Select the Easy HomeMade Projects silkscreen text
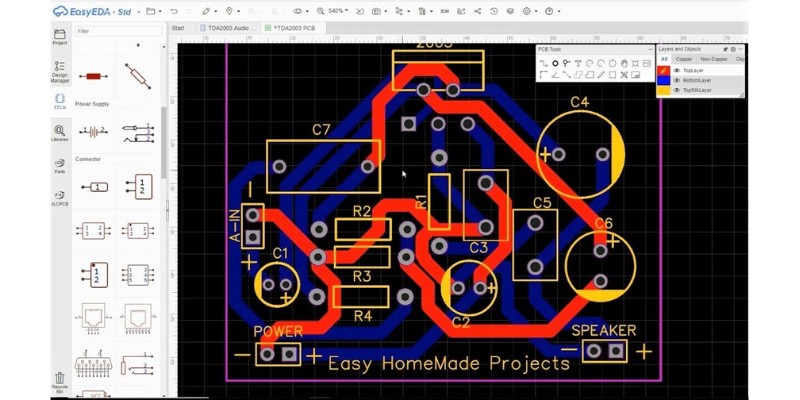Screen dimensions: 800x400 click(448, 364)
